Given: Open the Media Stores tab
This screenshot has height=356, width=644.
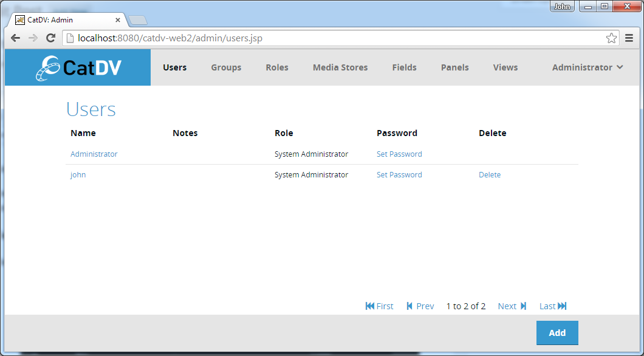Looking at the screenshot, I should 340,67.
